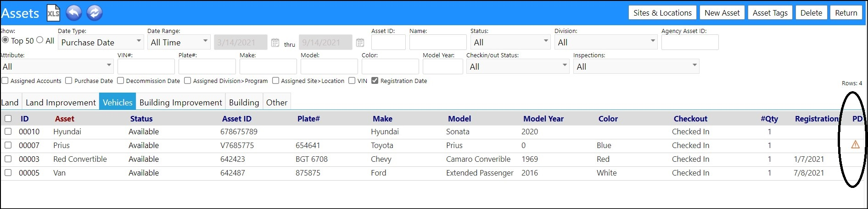Switch to the Building Improvement tab

[x=181, y=102]
